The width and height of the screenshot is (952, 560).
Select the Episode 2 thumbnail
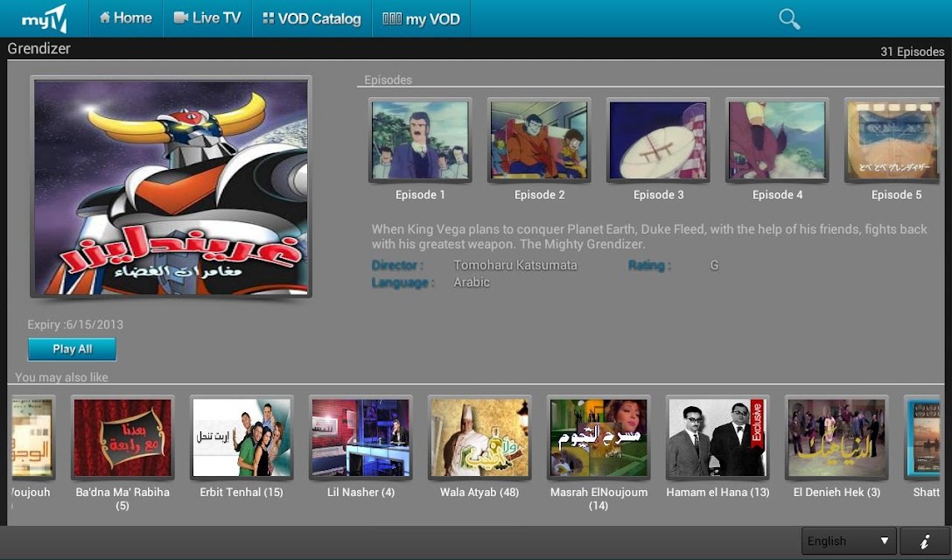pyautogui.click(x=539, y=140)
